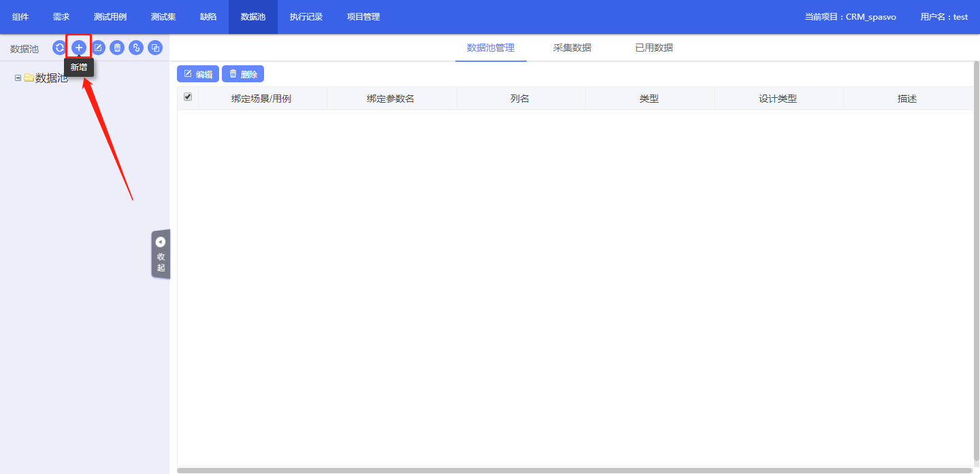Screen dimensions: 980x474
Task: Click the trash icon in sidebar toolbar
Action: [117, 48]
